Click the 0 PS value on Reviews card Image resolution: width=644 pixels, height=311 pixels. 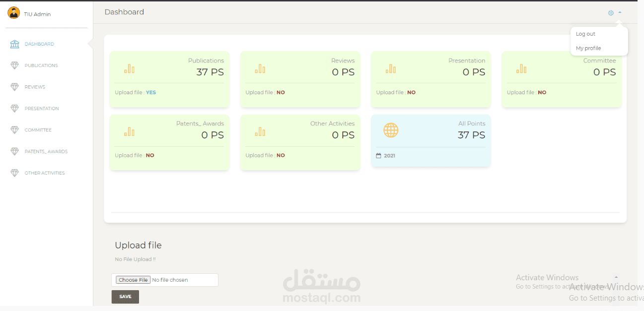[343, 72]
